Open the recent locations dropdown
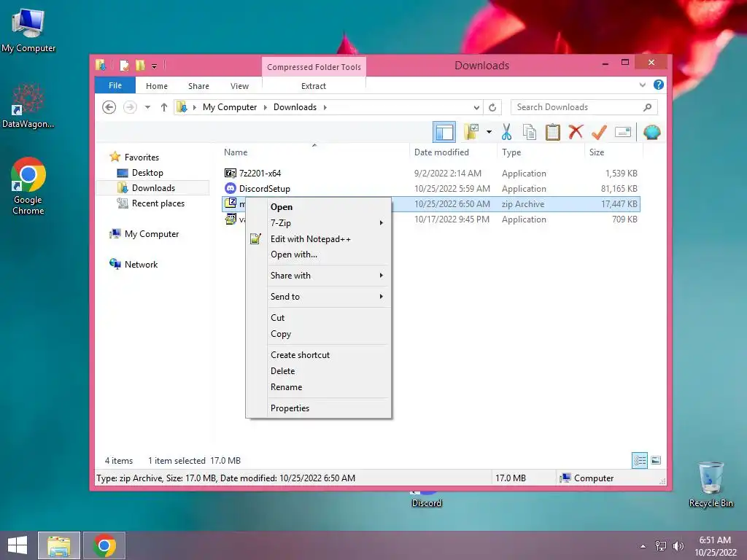Screen dimensions: 747x560 tap(147, 107)
